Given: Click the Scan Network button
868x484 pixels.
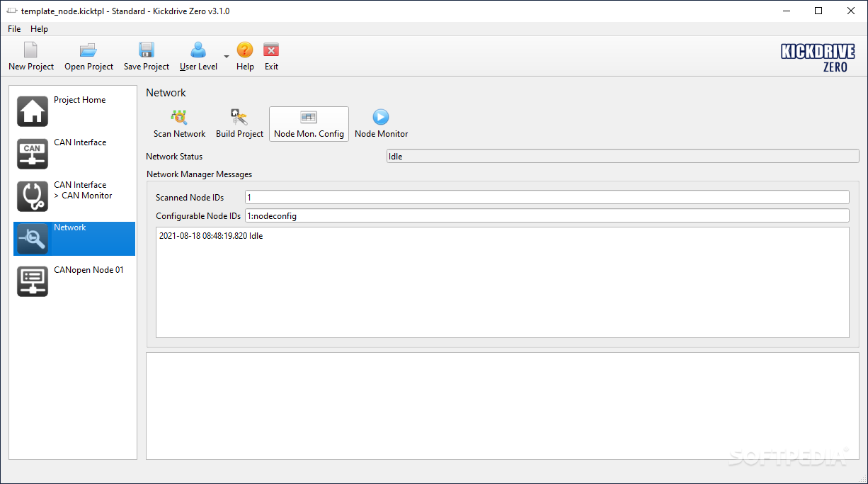Looking at the screenshot, I should tap(180, 124).
